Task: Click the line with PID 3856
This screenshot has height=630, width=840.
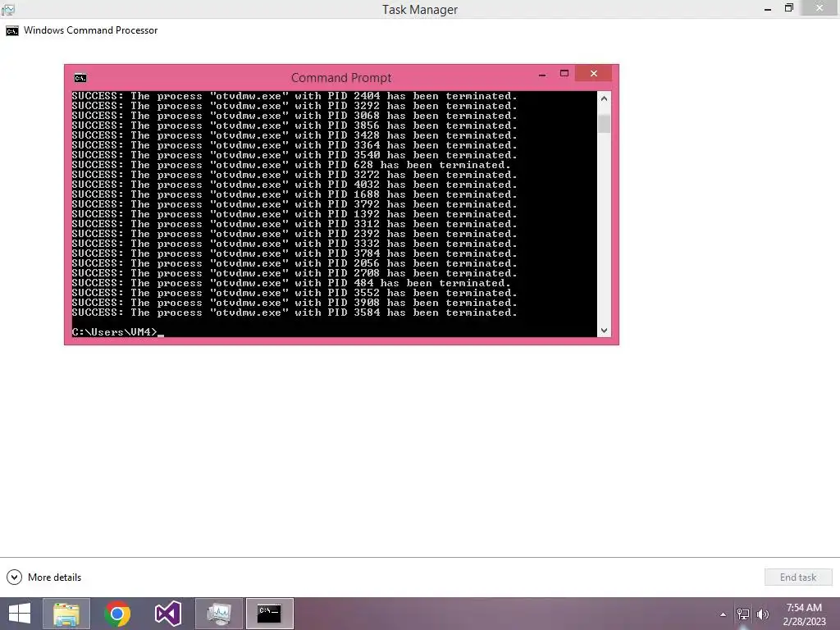Action: click(294, 126)
